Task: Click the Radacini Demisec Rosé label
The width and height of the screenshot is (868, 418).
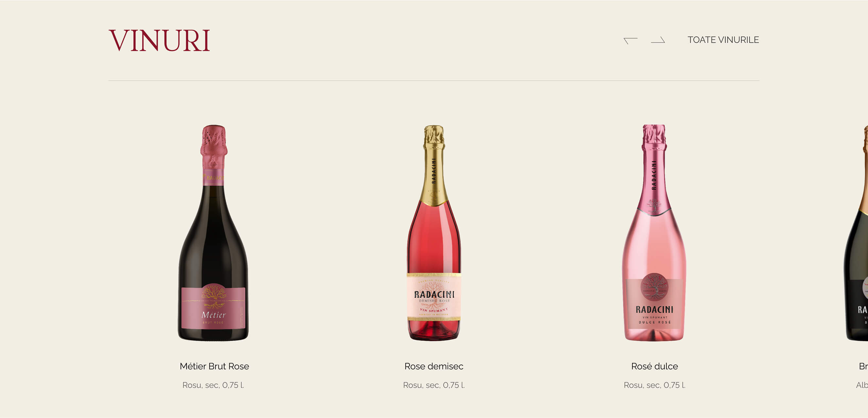Action: 434,297
